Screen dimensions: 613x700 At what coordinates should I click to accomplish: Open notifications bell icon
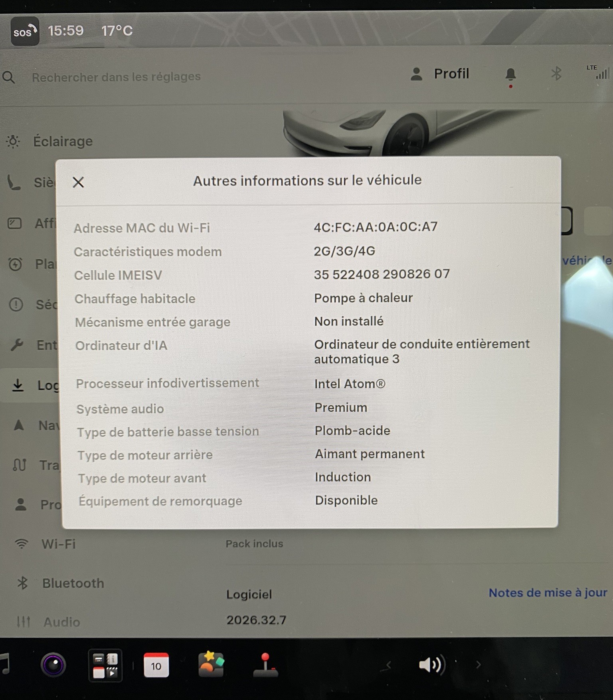tap(510, 75)
